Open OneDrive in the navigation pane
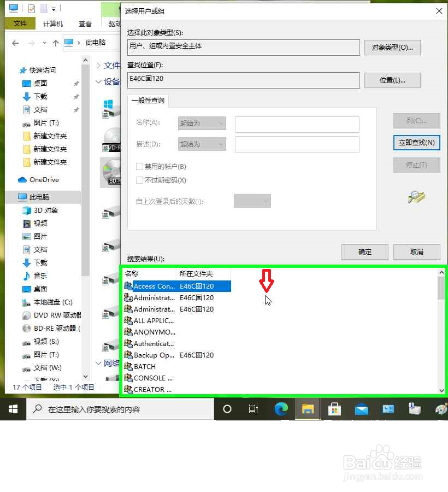448x492 pixels. 40,179
